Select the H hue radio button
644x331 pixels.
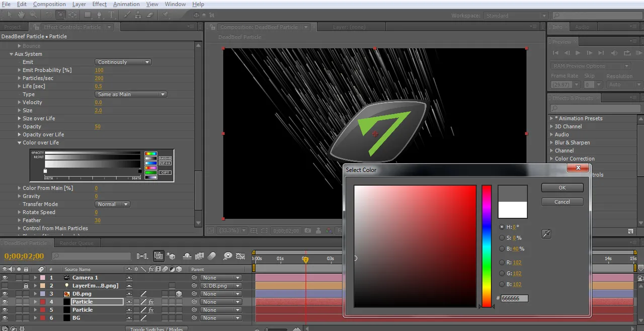(502, 227)
